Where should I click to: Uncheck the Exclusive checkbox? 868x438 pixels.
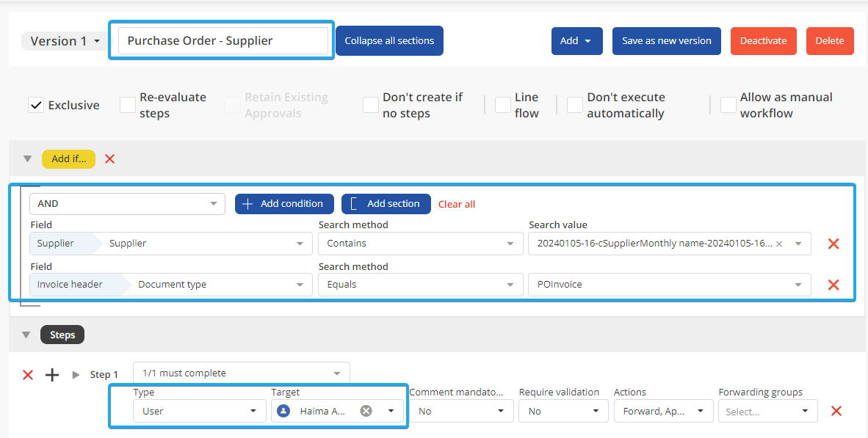point(36,105)
